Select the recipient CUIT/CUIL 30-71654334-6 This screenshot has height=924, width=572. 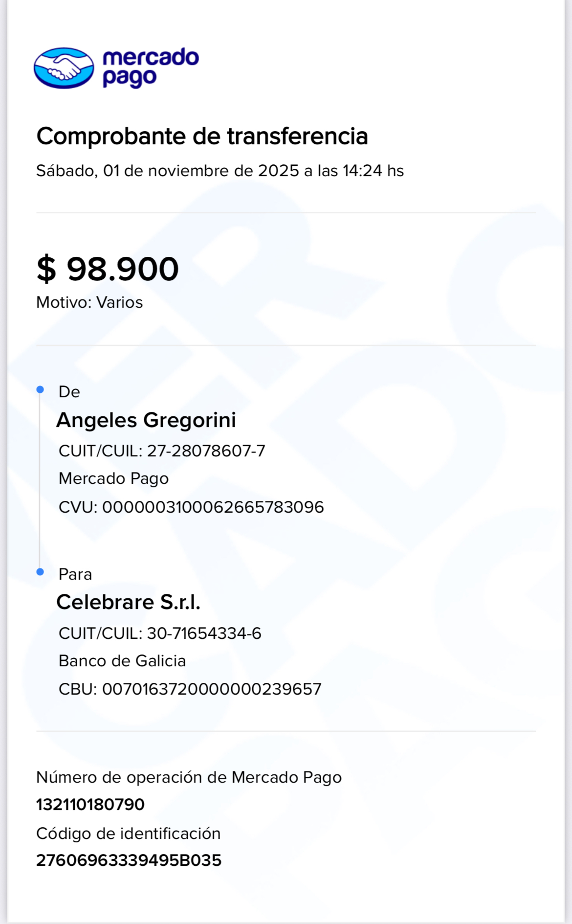[160, 633]
